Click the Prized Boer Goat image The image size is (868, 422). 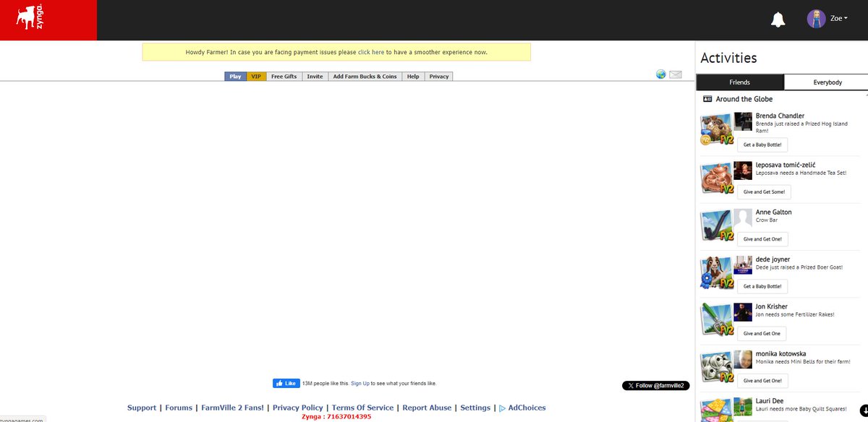715,272
